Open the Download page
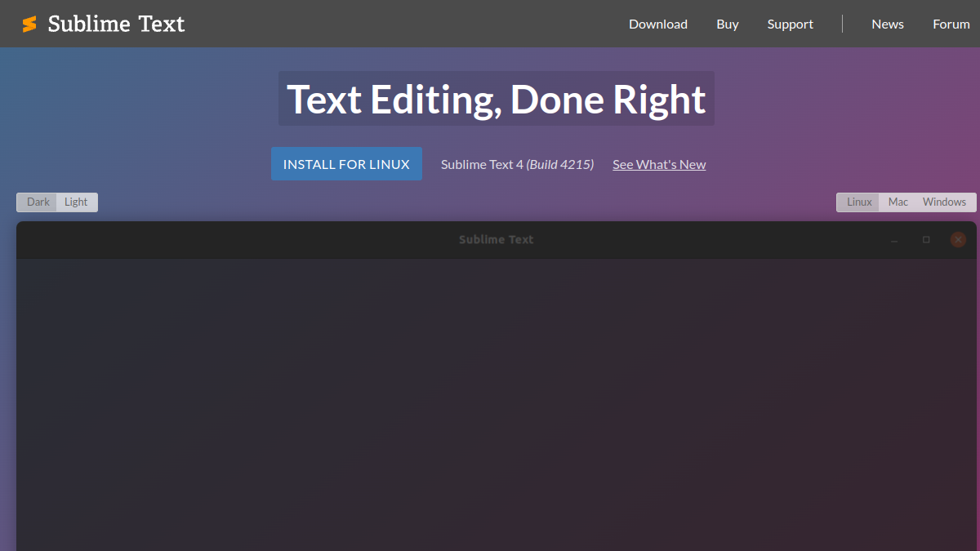This screenshot has height=551, width=980. pos(658,24)
